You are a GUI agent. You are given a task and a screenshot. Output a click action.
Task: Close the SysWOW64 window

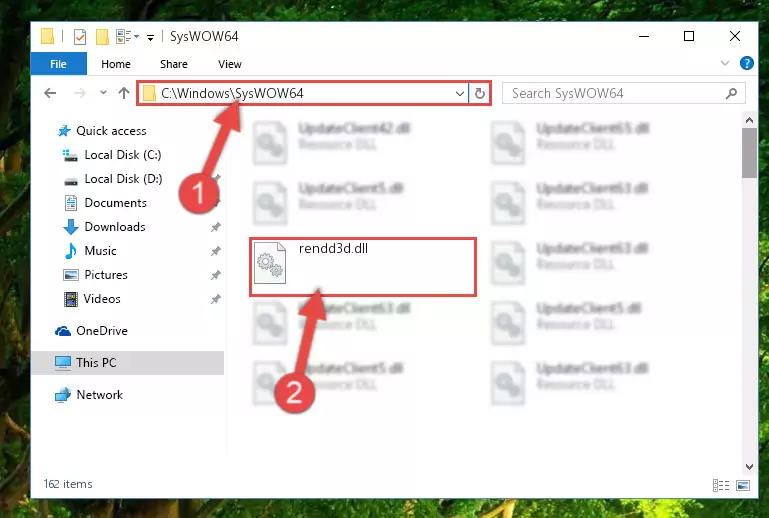[x=735, y=36]
